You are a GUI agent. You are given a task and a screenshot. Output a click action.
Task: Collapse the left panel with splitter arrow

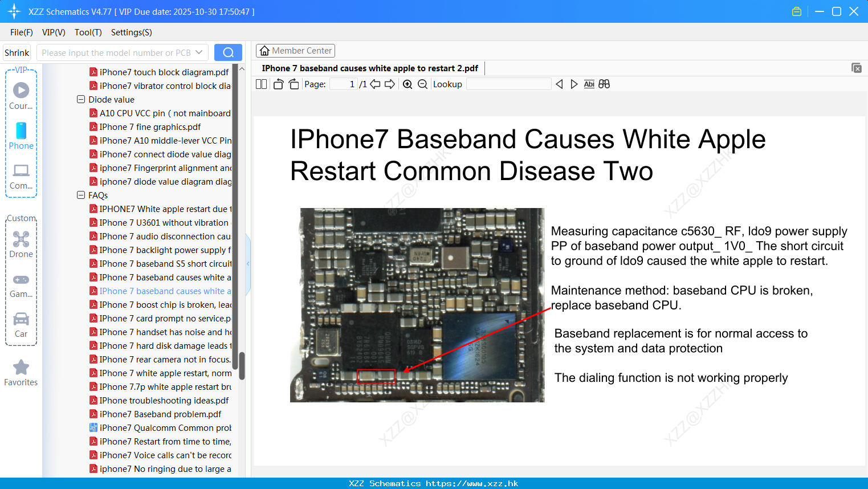pyautogui.click(x=248, y=264)
